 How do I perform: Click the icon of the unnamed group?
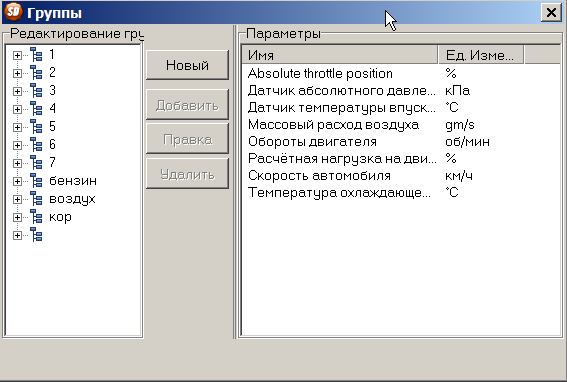pyautogui.click(x=36, y=235)
